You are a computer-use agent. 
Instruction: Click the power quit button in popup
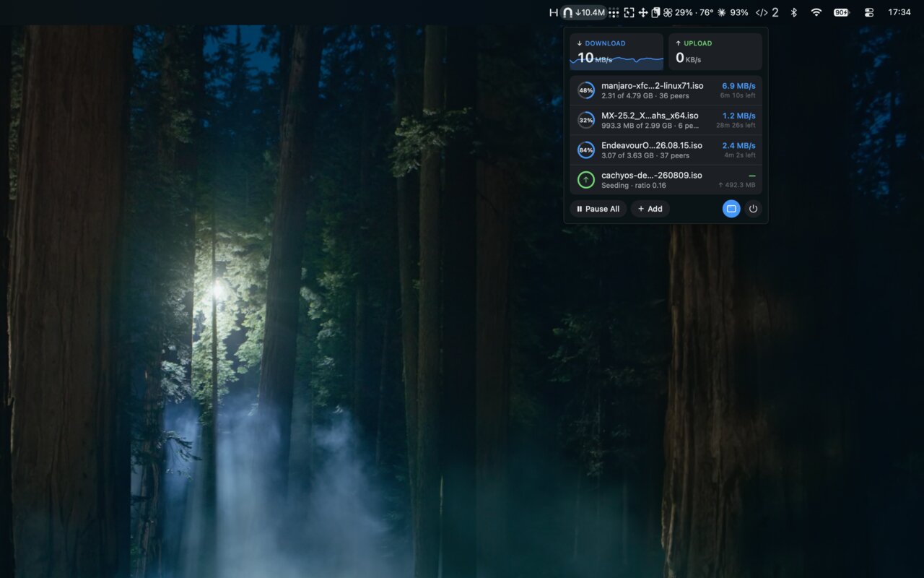[x=753, y=209]
